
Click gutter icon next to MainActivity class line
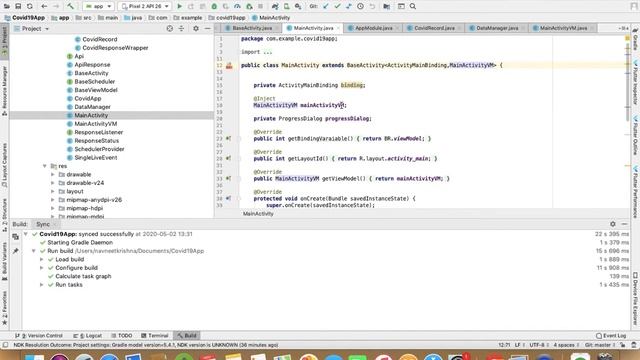(229, 65)
